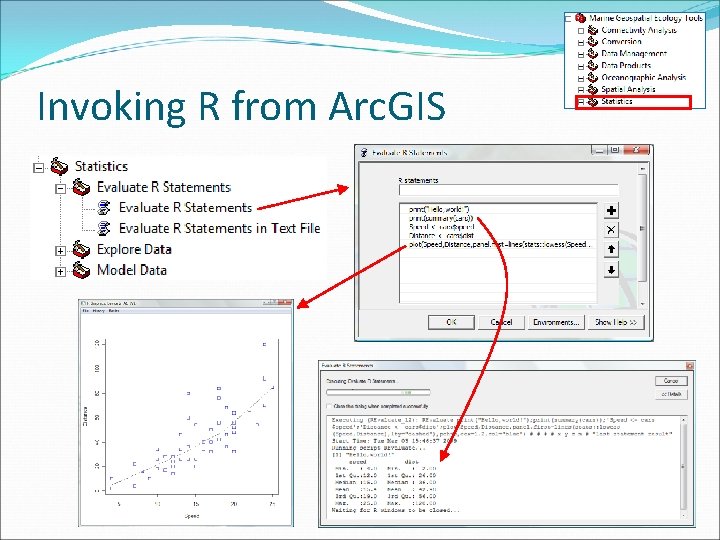Viewport: 720px width, 540px height.
Task: Click the Evaluate R Statements toolset toolbox icon
Action: 81,187
